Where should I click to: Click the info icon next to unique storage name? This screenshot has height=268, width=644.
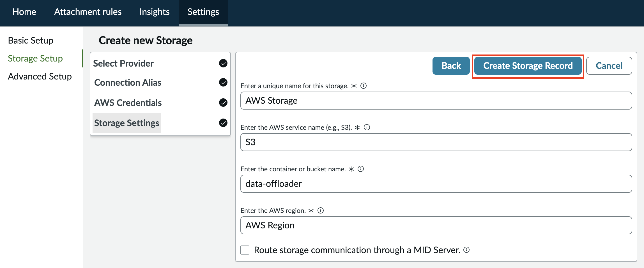[x=364, y=86]
